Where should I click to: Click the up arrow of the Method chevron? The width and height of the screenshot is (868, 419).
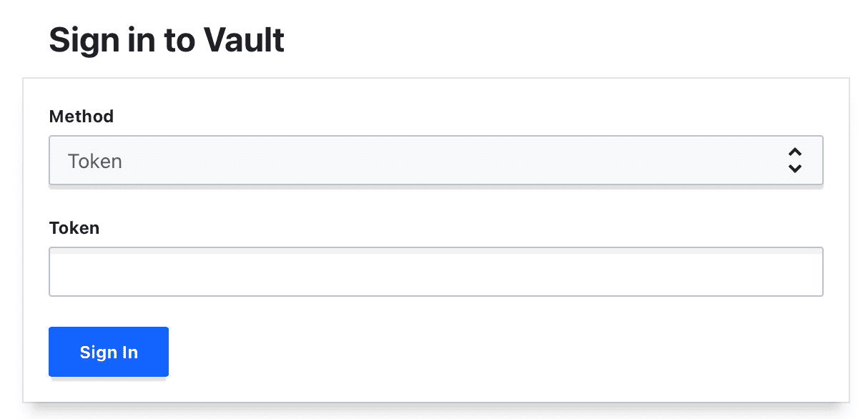[x=794, y=153]
